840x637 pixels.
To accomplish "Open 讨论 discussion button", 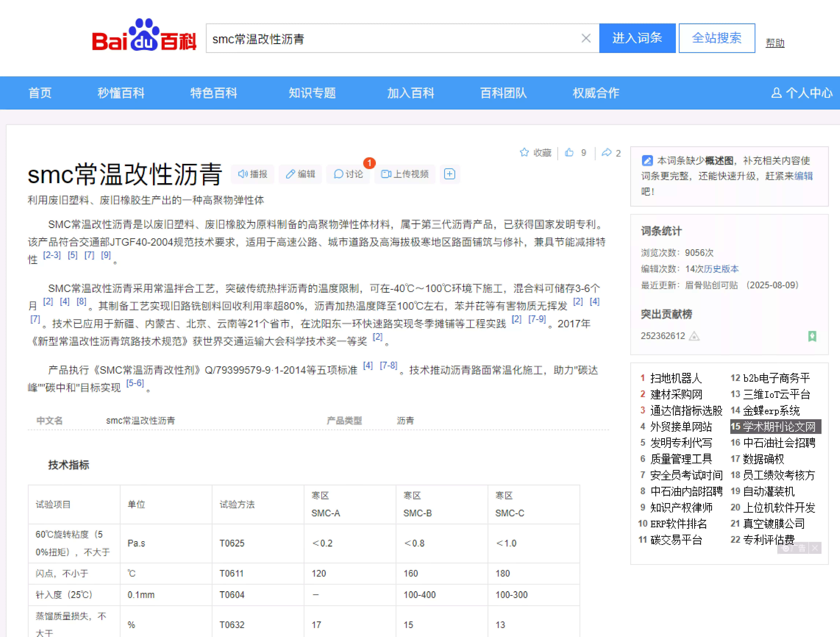I will click(348, 174).
